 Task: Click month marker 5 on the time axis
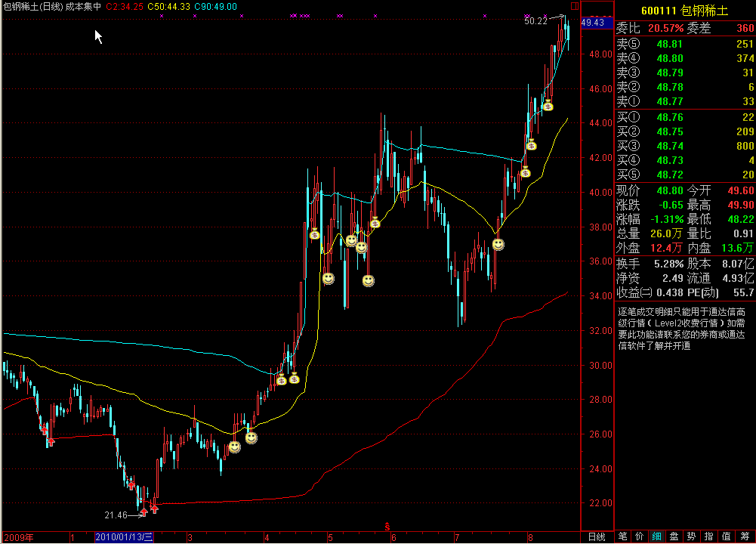(330, 537)
